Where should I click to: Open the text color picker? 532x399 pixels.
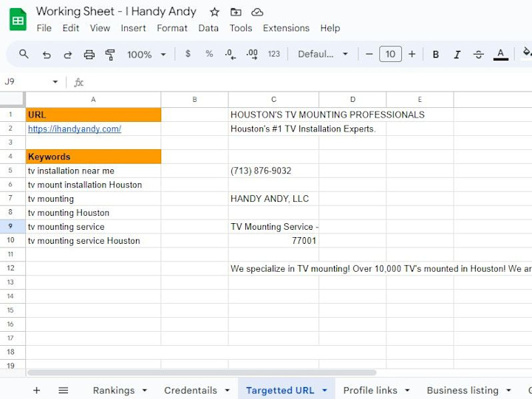coord(500,54)
